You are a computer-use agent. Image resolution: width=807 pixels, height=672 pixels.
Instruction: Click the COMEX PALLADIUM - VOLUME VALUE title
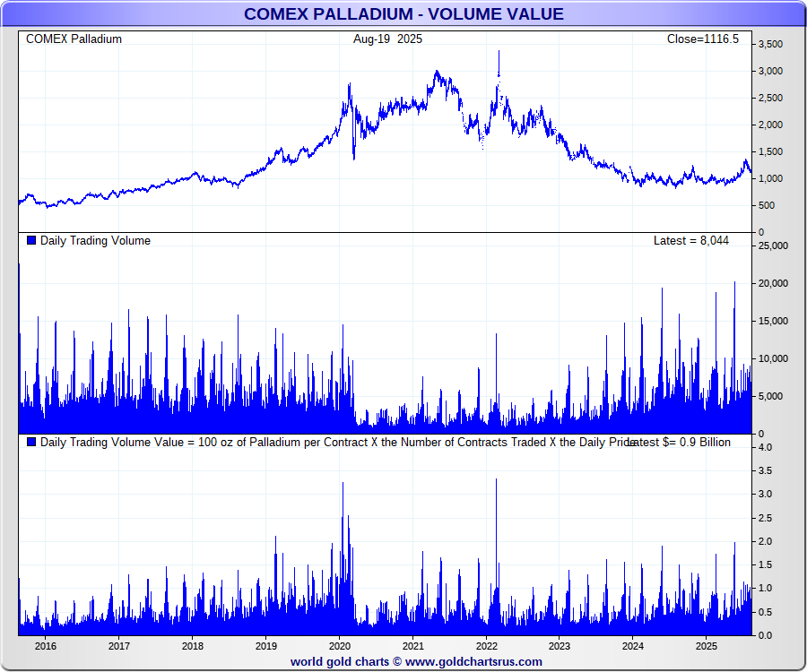[x=403, y=13]
